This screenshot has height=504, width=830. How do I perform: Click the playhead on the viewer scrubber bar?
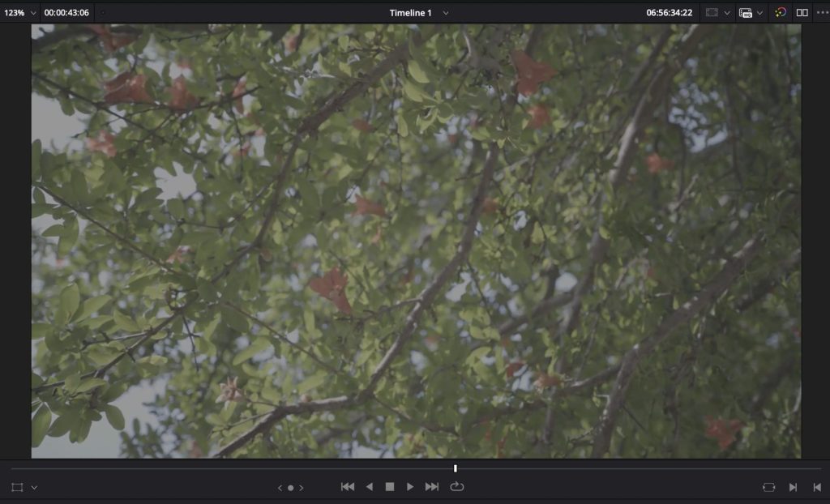pos(456,468)
